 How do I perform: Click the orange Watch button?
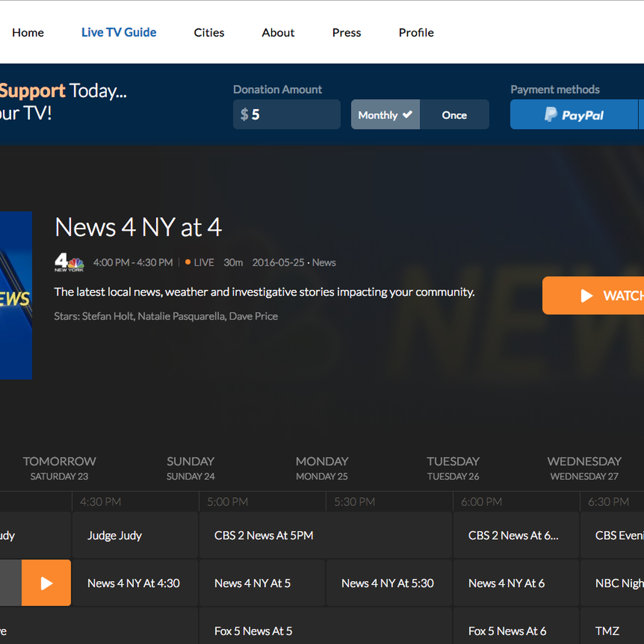pos(593,295)
